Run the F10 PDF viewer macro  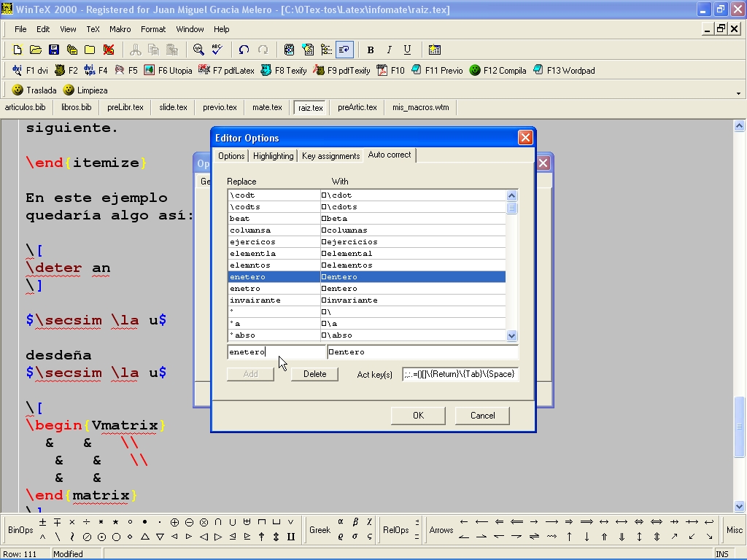coord(391,71)
